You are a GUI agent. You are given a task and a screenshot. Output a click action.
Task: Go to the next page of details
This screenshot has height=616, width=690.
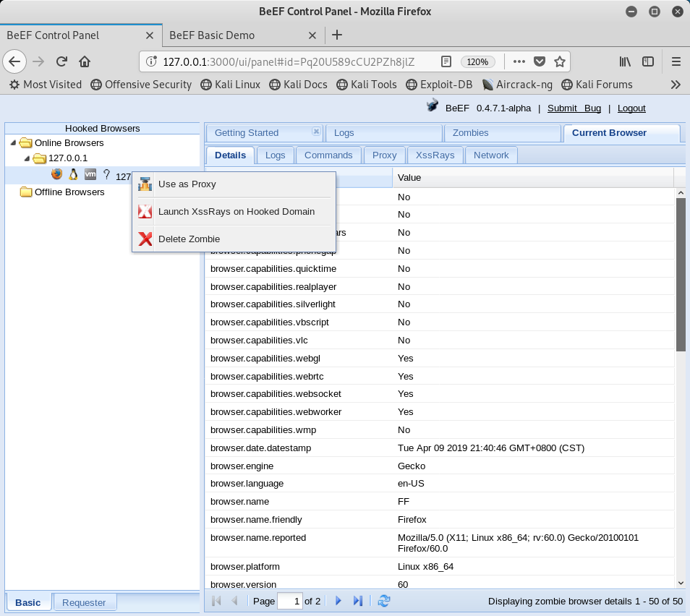click(x=338, y=601)
